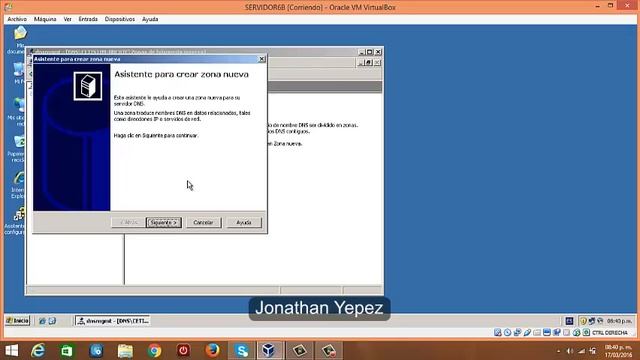Open Internet Explorer from the host taskbar
The width and height of the screenshot is (640, 360).
(38, 351)
